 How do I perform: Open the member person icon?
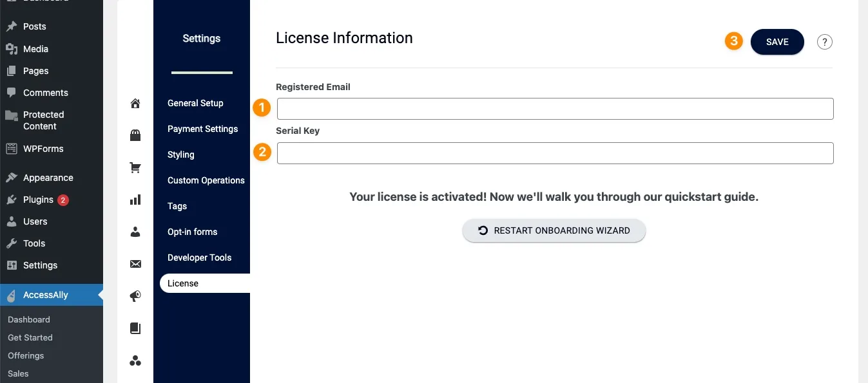pos(135,232)
